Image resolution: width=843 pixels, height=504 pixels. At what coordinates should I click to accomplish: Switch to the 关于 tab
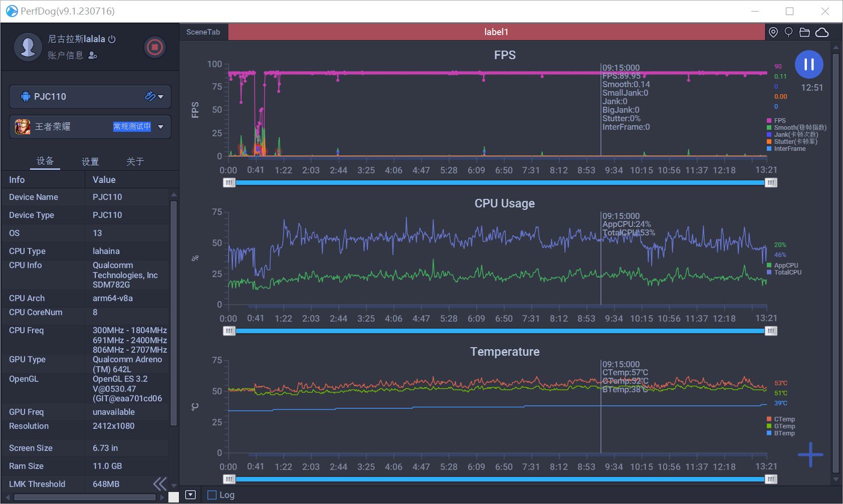coord(135,161)
